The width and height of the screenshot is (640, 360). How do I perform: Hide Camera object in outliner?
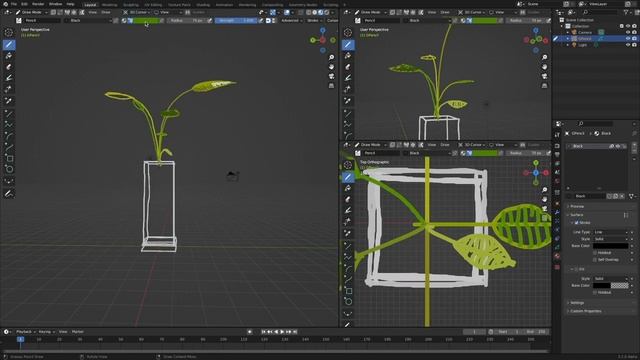point(628,32)
